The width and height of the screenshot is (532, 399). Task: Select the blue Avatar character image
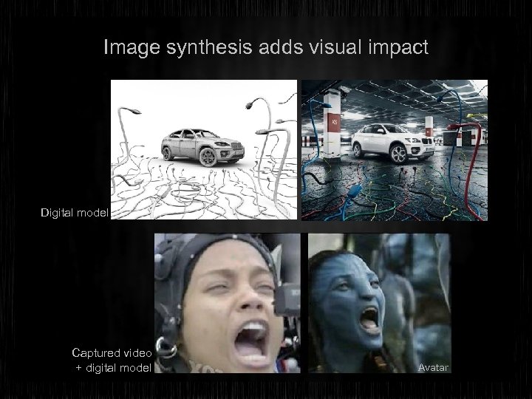[x=380, y=303]
